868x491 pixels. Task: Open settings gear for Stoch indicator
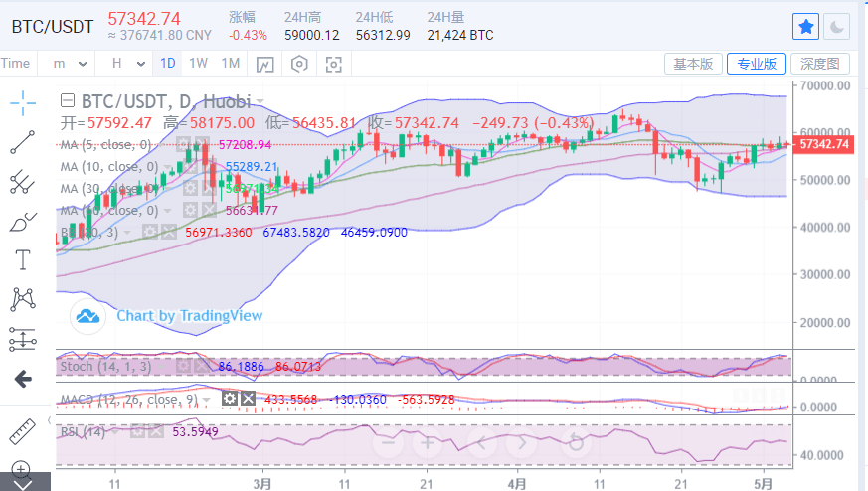[183, 366]
